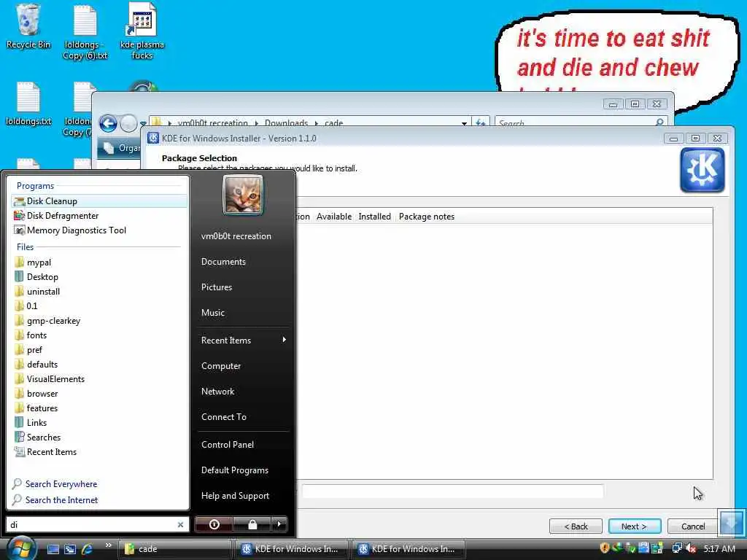Select Downloads in Explorer breadcrumb
The width and height of the screenshot is (747, 560).
[286, 122]
